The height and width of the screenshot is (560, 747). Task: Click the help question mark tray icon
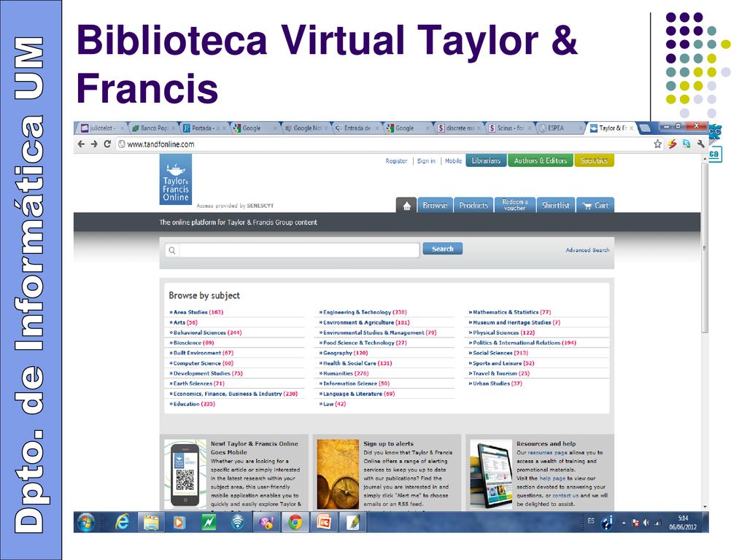[607, 523]
